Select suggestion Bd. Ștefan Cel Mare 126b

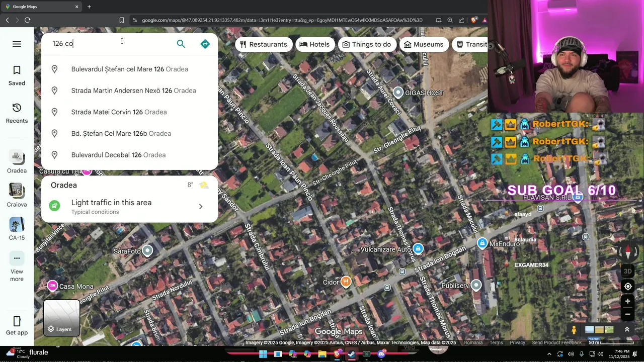point(129,133)
